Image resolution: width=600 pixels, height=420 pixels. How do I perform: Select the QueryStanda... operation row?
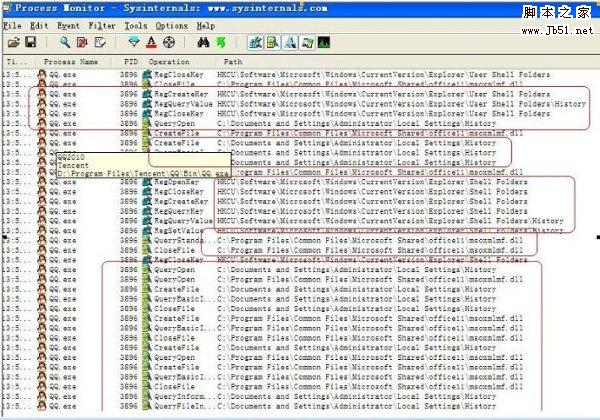pyautogui.click(x=299, y=241)
